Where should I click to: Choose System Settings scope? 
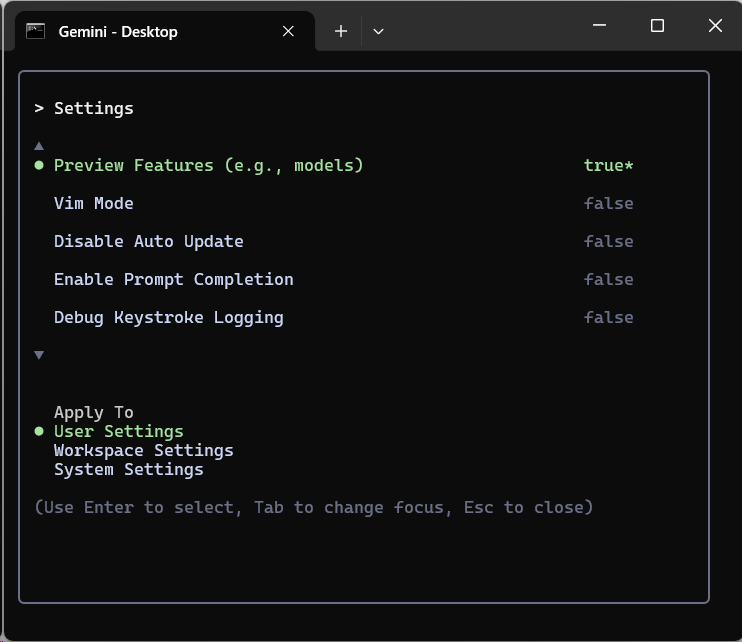128,469
